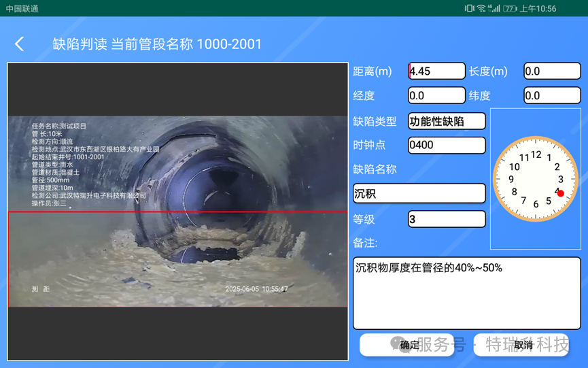Pick 10 on the clock dial
Image resolution: width=588 pixels, height=368 pixels.
[514, 167]
